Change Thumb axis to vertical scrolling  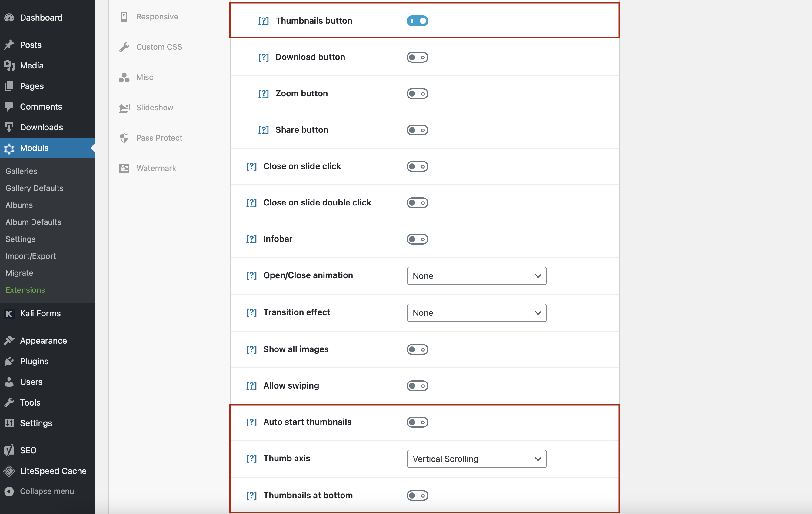(476, 458)
